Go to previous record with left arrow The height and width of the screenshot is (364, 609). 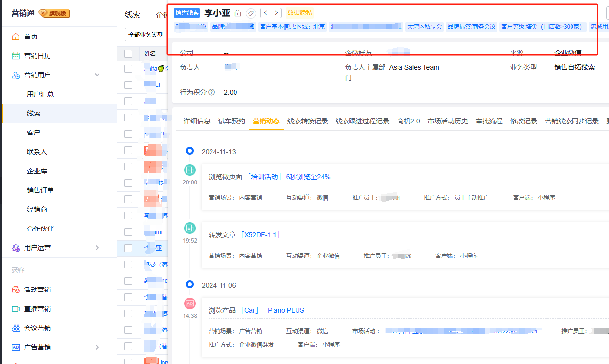click(x=265, y=13)
